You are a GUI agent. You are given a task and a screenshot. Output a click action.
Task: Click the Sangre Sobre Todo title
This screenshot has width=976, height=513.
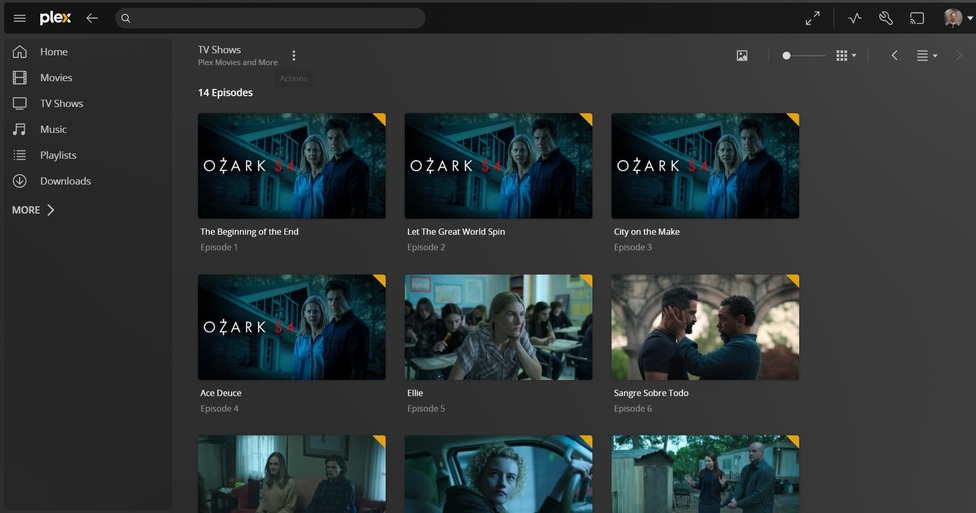(x=651, y=393)
